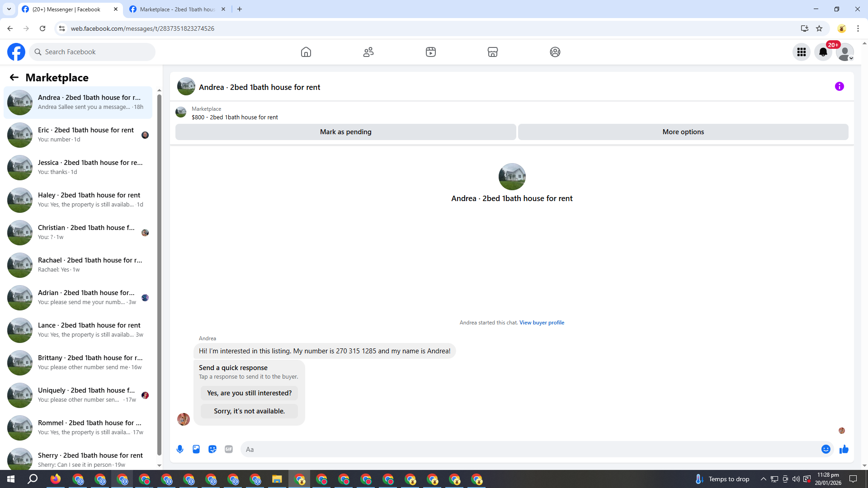Open More options for the listing
Viewport: 868px width, 488px height.
683,132
